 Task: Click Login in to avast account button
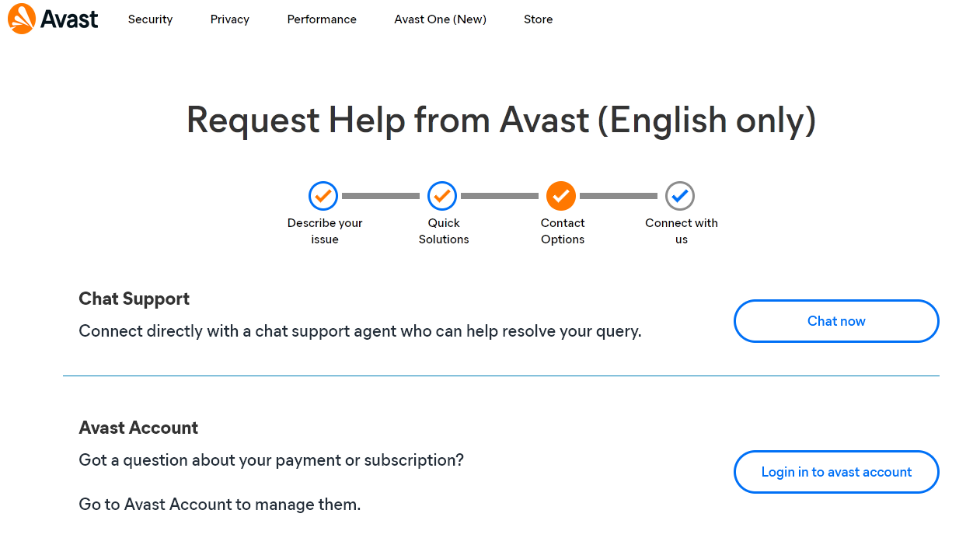836,472
